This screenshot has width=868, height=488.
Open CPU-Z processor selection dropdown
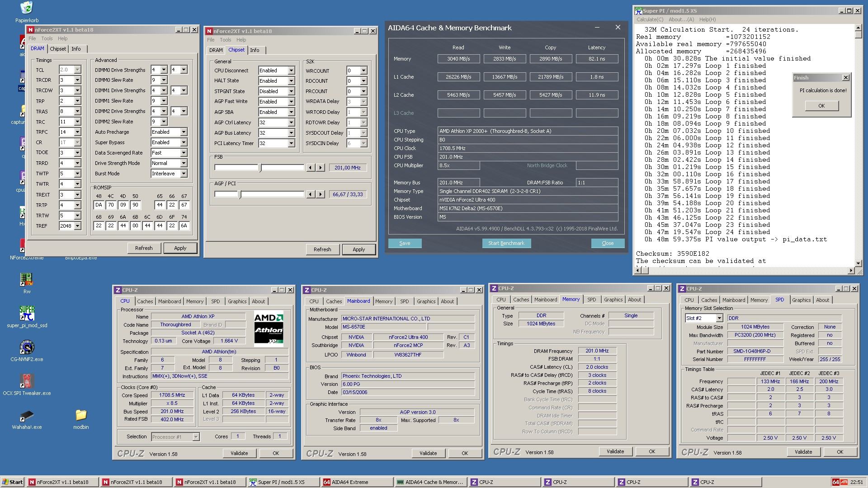[195, 437]
